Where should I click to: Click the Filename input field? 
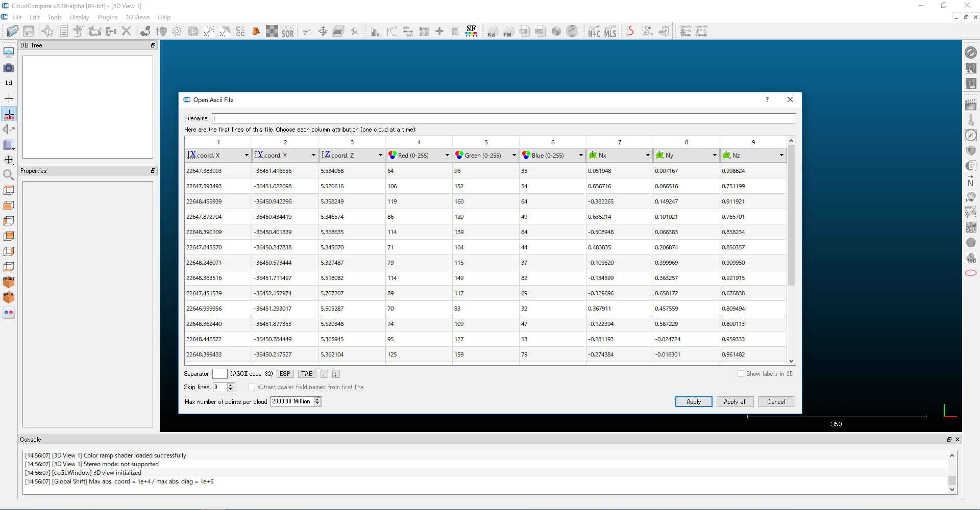pyautogui.click(x=504, y=118)
